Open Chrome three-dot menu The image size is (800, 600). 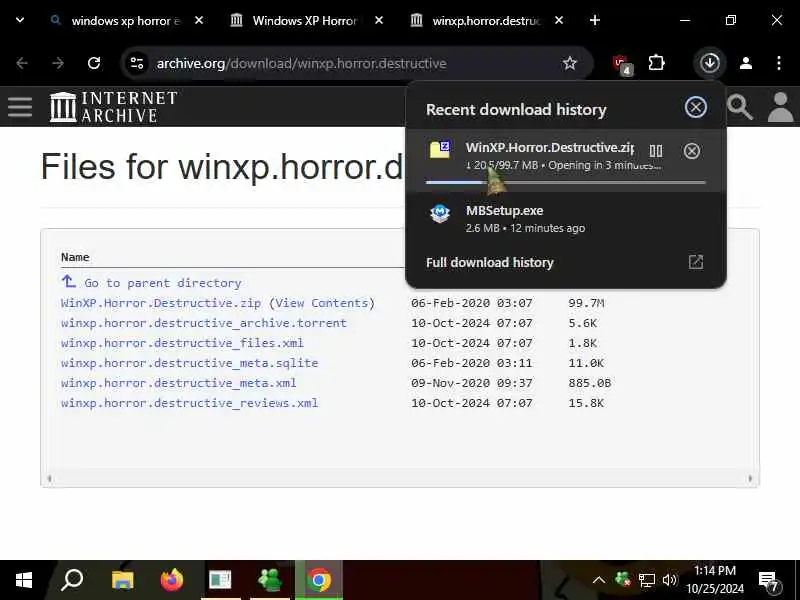click(x=779, y=63)
